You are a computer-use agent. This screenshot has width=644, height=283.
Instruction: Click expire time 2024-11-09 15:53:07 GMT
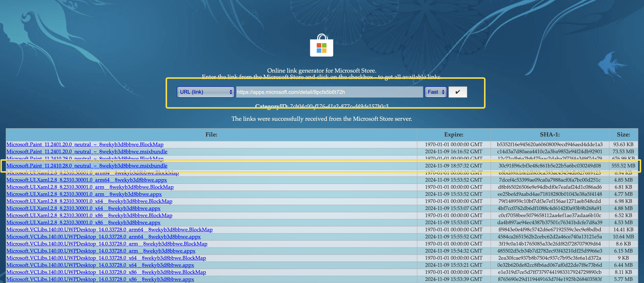(x=454, y=208)
